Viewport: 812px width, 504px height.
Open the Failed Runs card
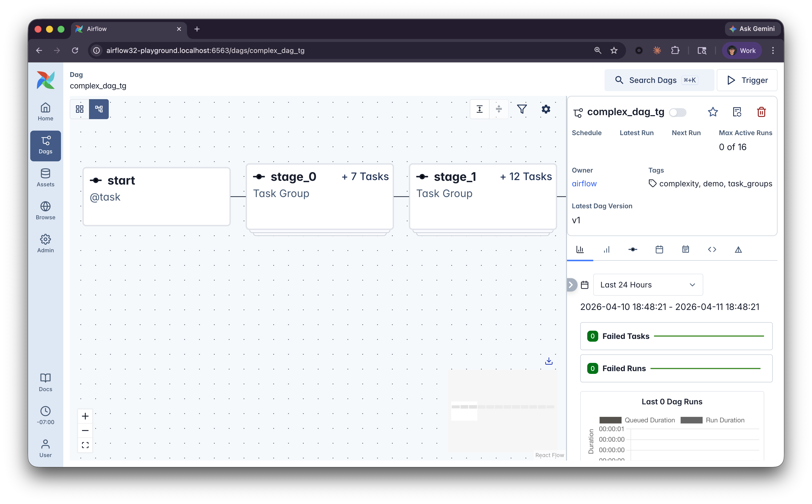pyautogui.click(x=676, y=368)
